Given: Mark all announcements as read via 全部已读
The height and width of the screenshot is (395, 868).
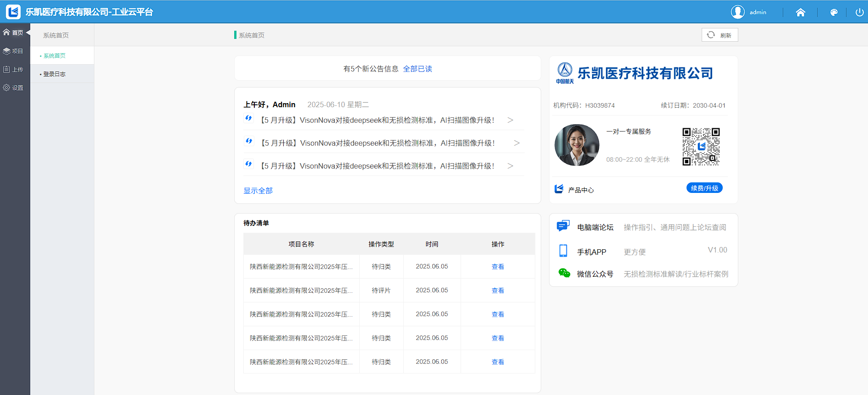Looking at the screenshot, I should [417, 69].
